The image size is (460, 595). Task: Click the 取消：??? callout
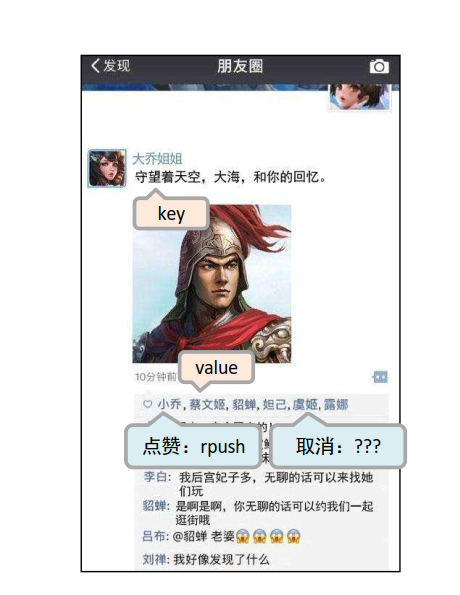[338, 446]
